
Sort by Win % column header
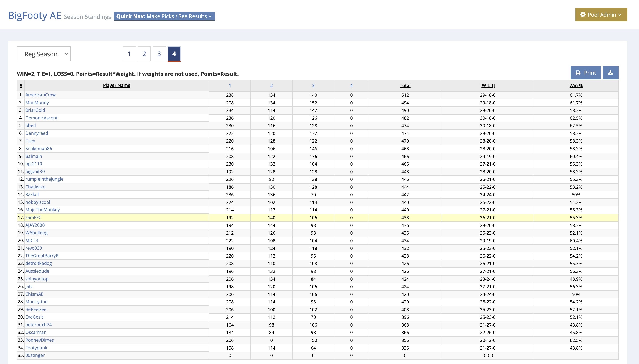pos(576,86)
